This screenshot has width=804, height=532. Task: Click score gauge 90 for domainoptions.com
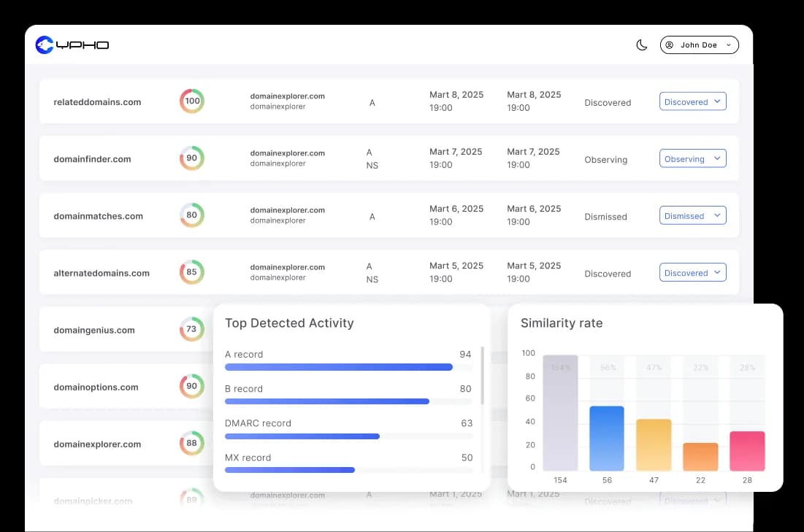coord(192,386)
